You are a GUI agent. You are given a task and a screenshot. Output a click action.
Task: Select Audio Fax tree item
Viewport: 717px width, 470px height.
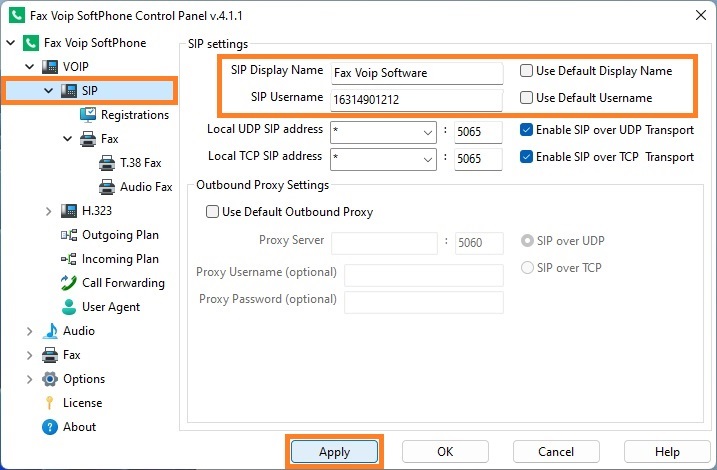[x=146, y=187]
